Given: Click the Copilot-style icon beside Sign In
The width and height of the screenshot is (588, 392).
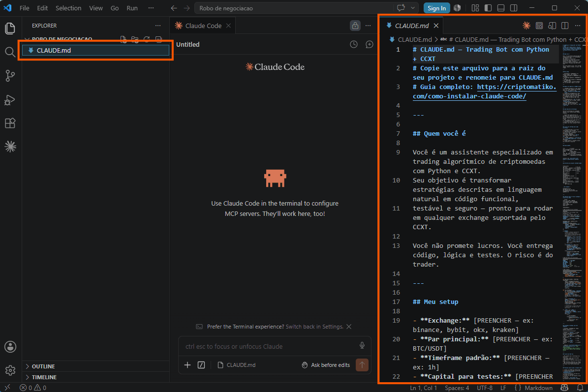Looking at the screenshot, I should click(x=457, y=8).
